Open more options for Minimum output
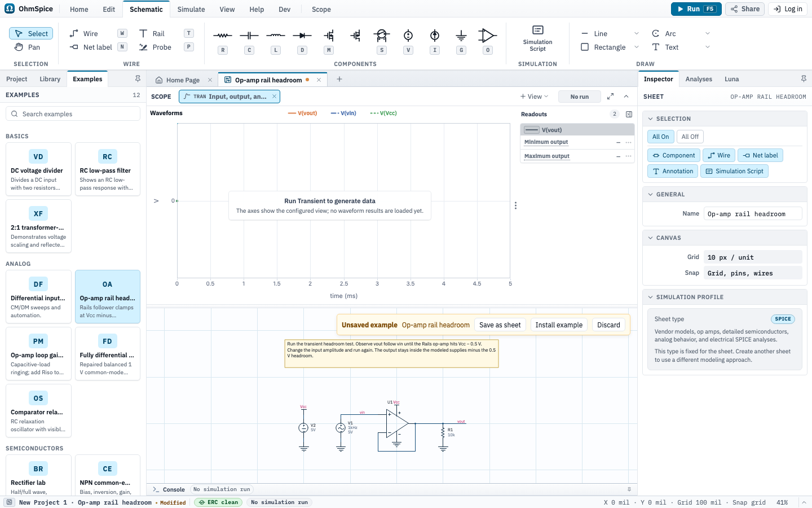This screenshot has width=812, height=508. 628,142
